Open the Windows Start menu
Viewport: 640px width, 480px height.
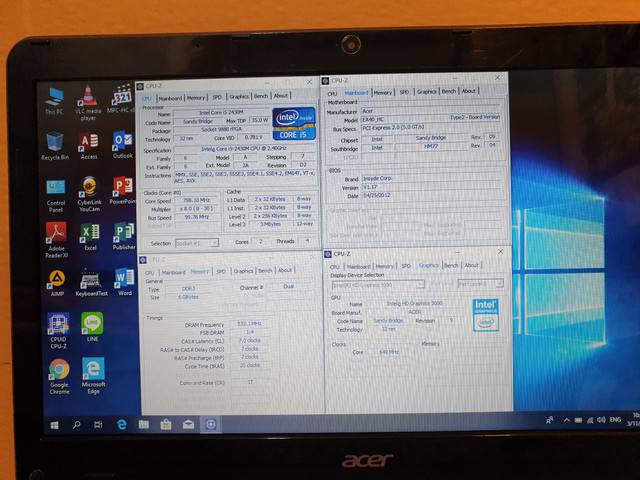tap(54, 425)
